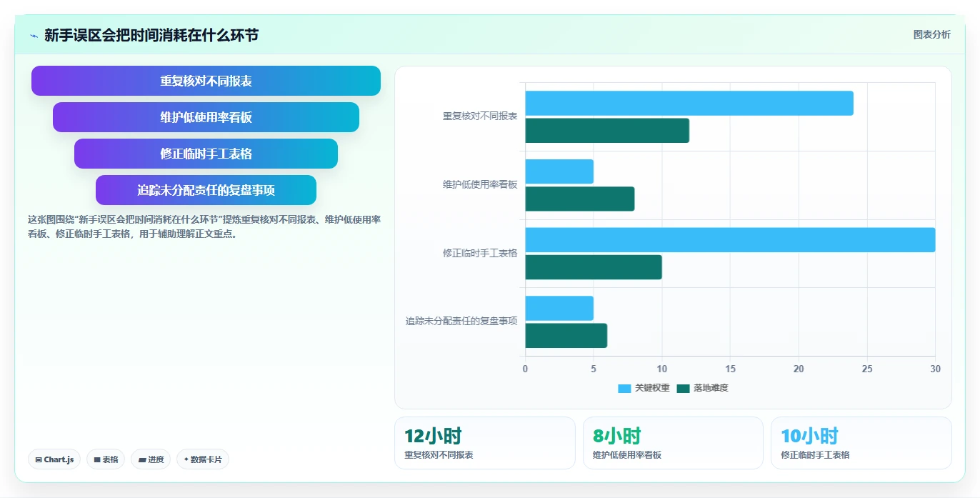Viewport: 980px width, 498px height.
Task: Click the x-axis tick label 0
Action: coord(525,369)
